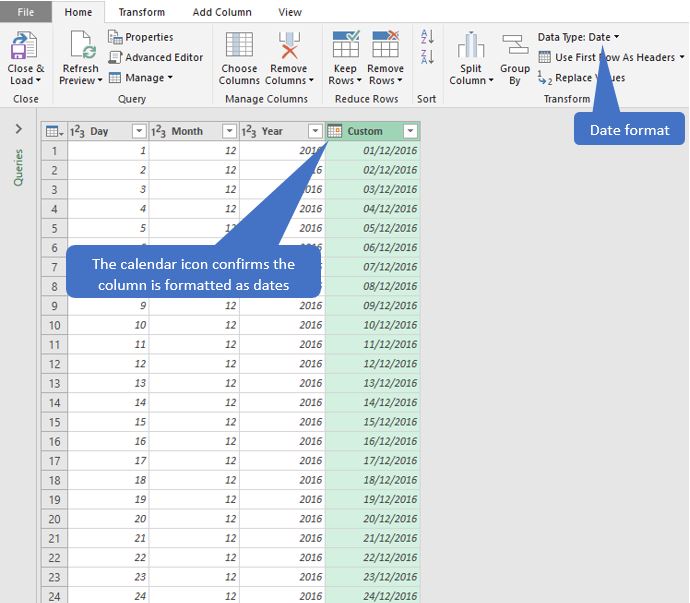Image resolution: width=690 pixels, height=603 pixels.
Task: Click Day value 3 in row 3
Action: point(108,189)
